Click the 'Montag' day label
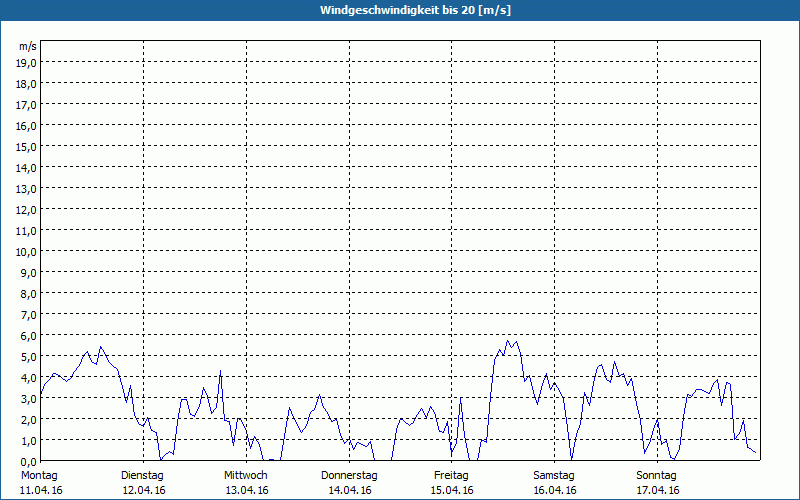The width and height of the screenshot is (800, 500). point(39,476)
